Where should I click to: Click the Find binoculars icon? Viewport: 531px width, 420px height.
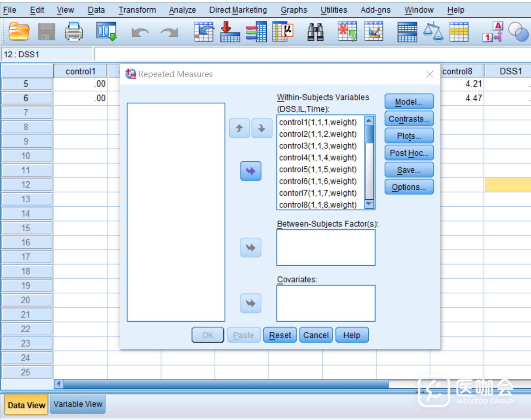point(315,32)
